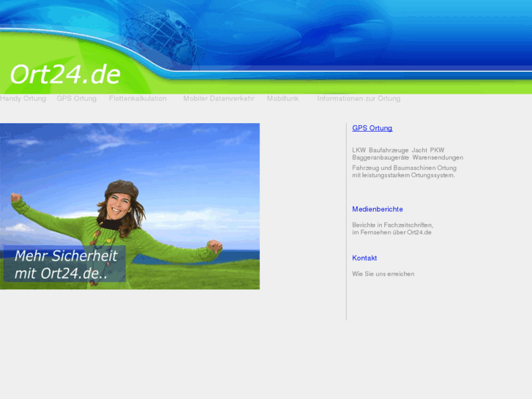Image resolution: width=532 pixels, height=399 pixels.
Task: Click 'mit leistungsstarkem Ortungssystem.' text
Action: pyautogui.click(x=403, y=175)
